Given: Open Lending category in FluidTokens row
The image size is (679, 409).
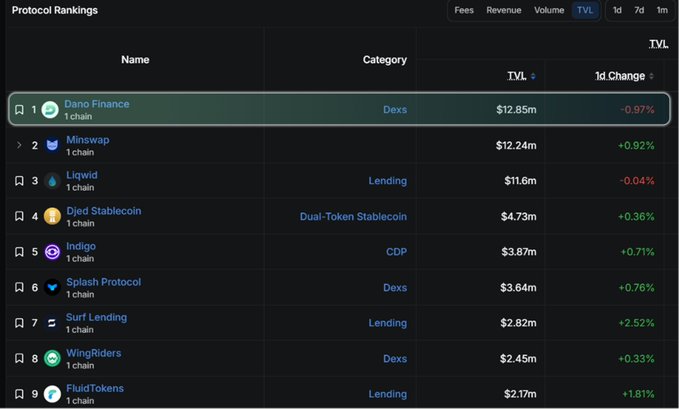Looking at the screenshot, I should click(388, 394).
